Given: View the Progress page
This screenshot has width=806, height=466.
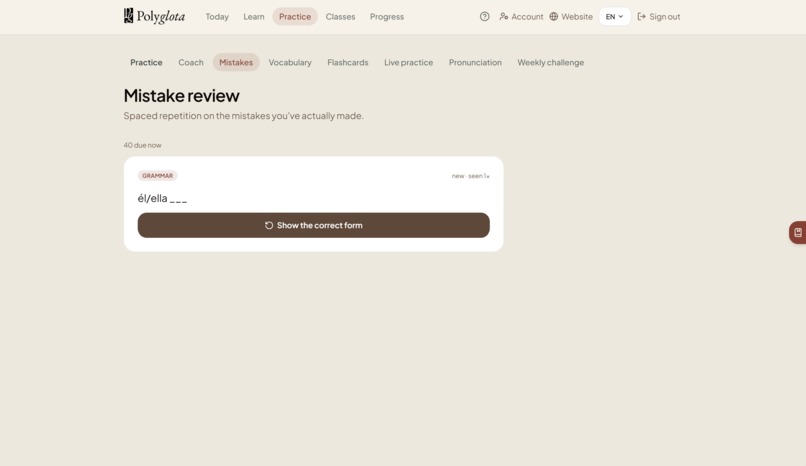Looking at the screenshot, I should (387, 16).
